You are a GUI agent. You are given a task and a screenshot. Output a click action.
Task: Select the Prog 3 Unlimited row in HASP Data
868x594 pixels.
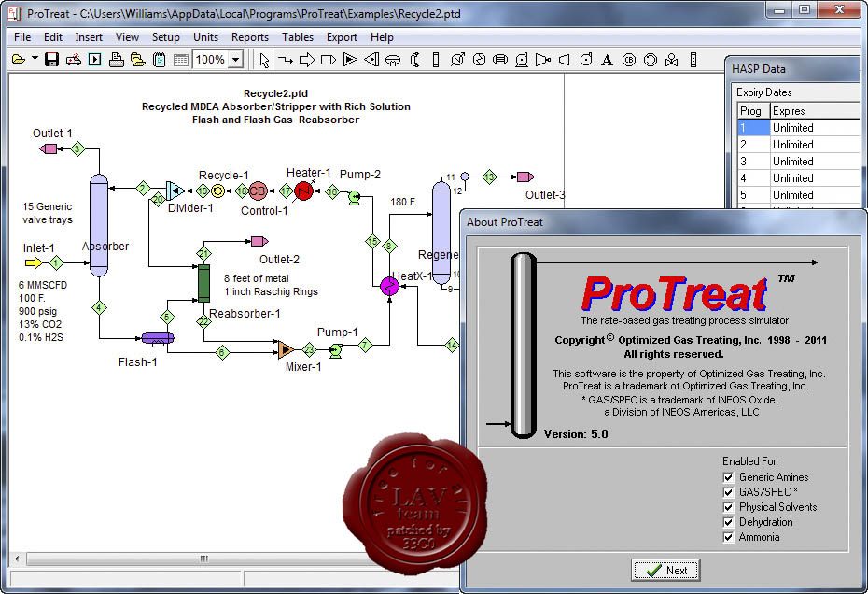(x=799, y=162)
